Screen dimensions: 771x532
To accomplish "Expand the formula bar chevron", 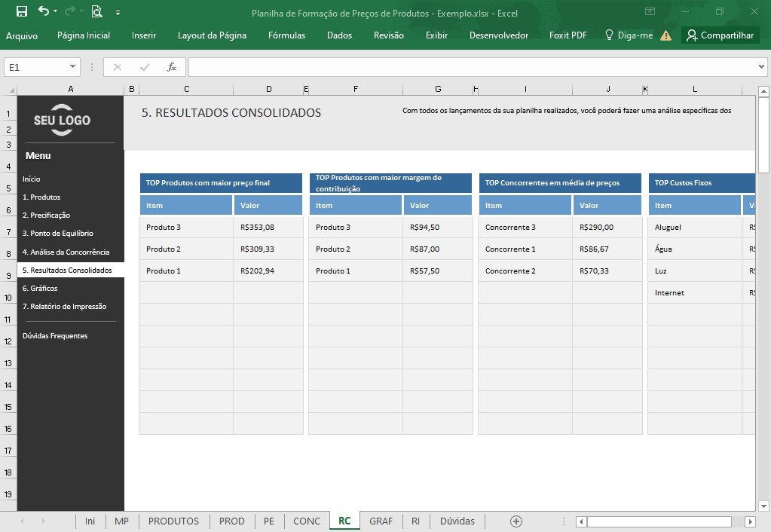I will pyautogui.click(x=761, y=66).
